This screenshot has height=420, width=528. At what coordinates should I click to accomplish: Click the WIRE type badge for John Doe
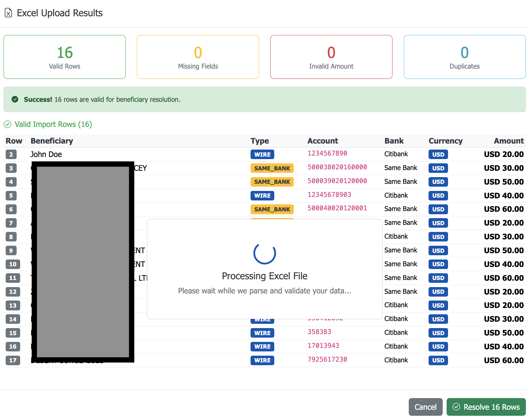tap(262, 154)
